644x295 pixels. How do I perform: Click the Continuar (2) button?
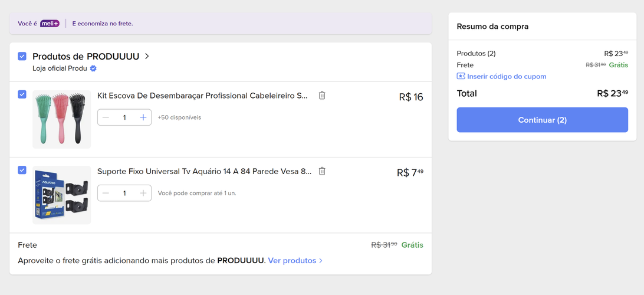(542, 120)
